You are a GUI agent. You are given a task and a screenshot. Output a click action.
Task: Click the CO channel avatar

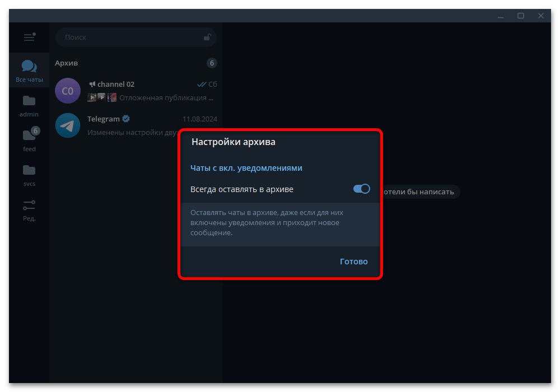coord(68,91)
